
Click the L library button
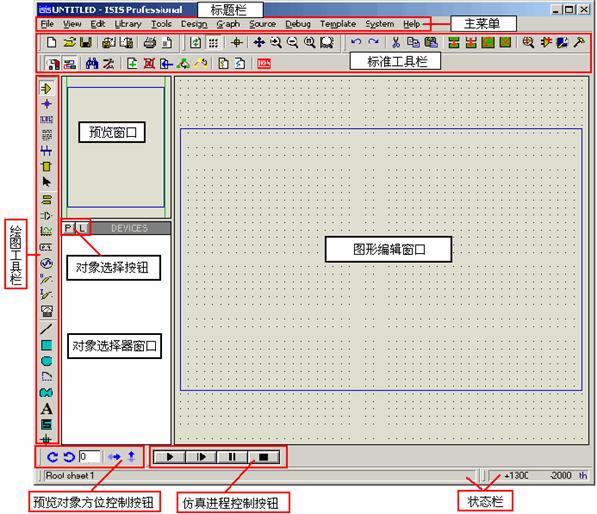pyautogui.click(x=82, y=228)
